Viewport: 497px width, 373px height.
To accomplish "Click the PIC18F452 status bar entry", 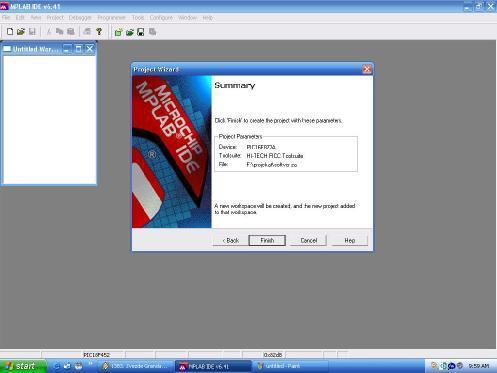I will 96,355.
